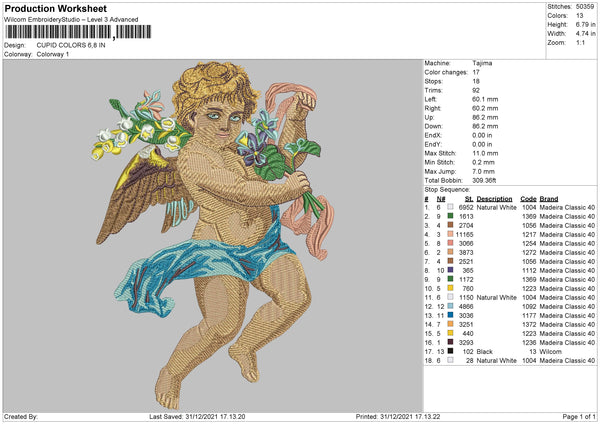Click the "St." column header
The height and width of the screenshot is (424, 600).
coord(469,199)
